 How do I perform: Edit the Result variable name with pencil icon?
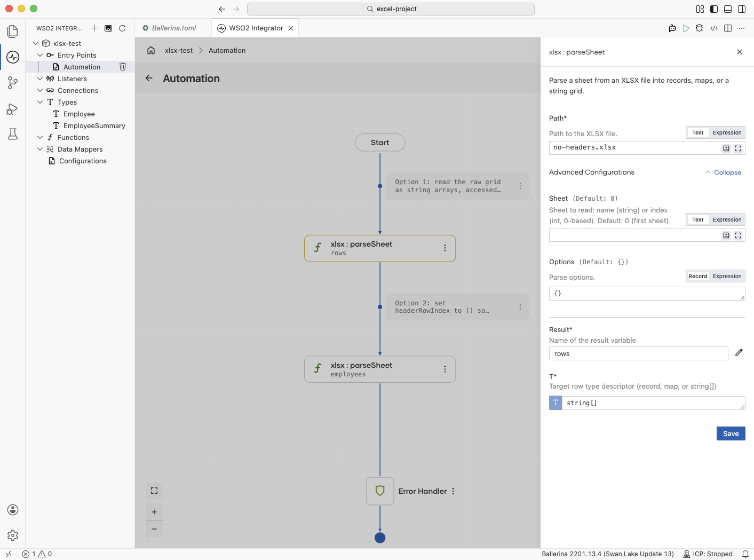tap(739, 352)
